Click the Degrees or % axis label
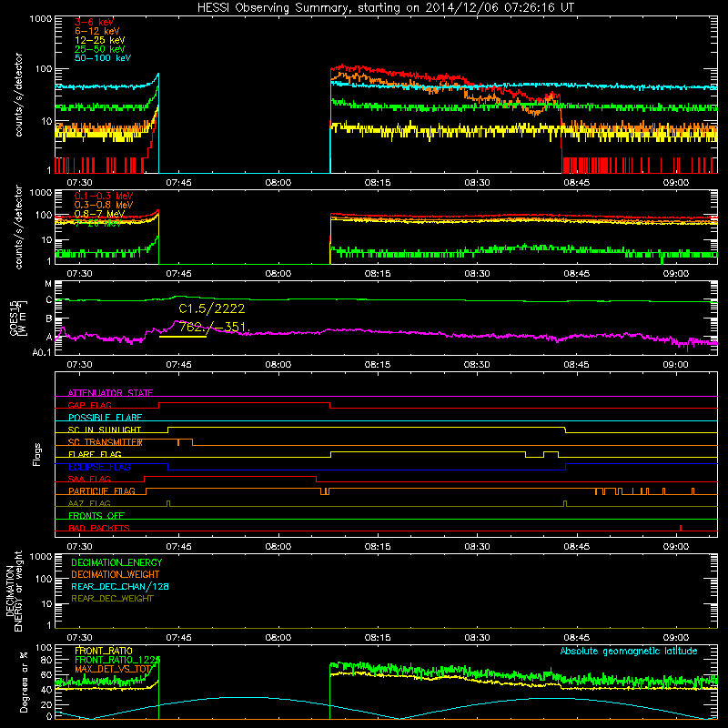728x728 pixels. (x=24, y=682)
